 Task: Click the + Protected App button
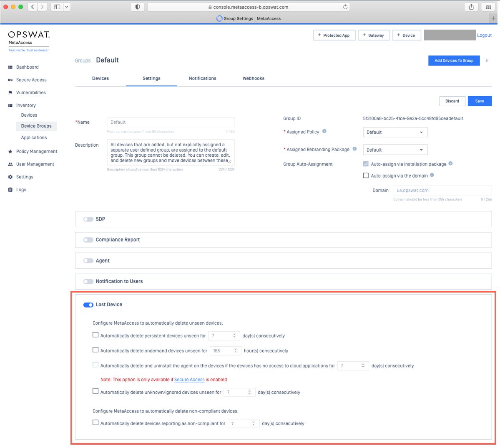coord(334,35)
